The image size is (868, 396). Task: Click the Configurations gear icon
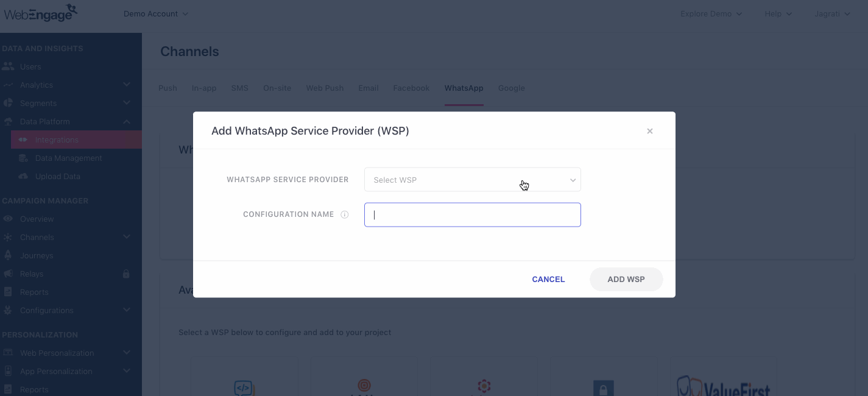[x=8, y=310]
